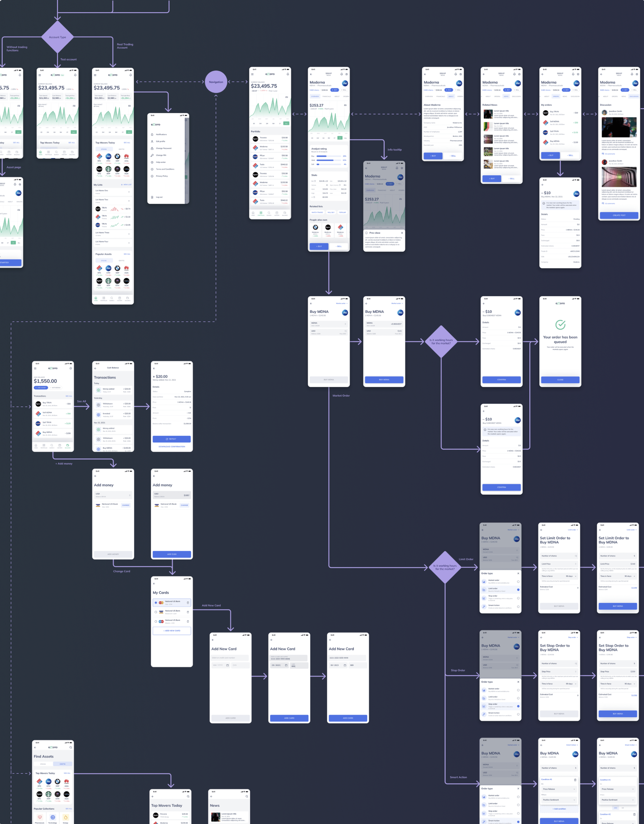Select first card radio button in My Cards

[x=156, y=602]
